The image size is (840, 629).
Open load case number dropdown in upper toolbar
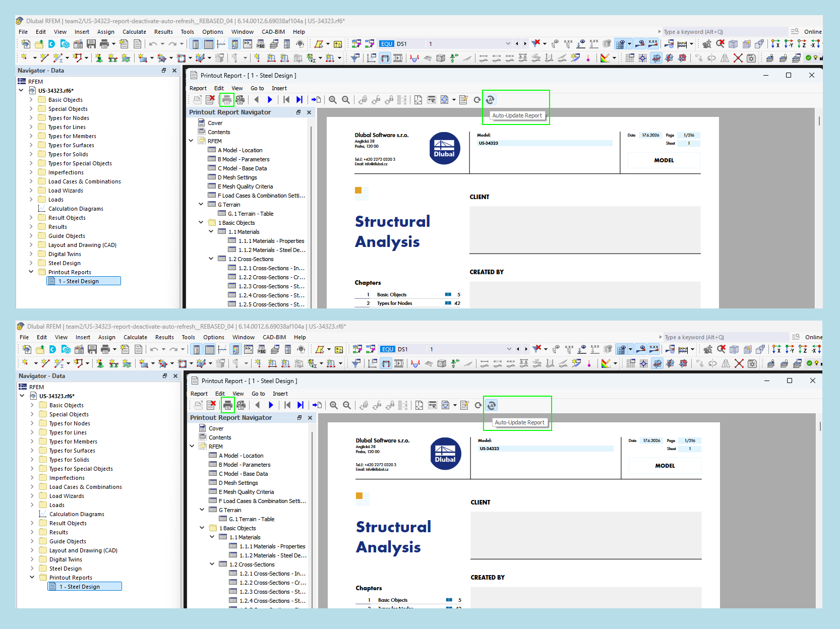coord(508,44)
